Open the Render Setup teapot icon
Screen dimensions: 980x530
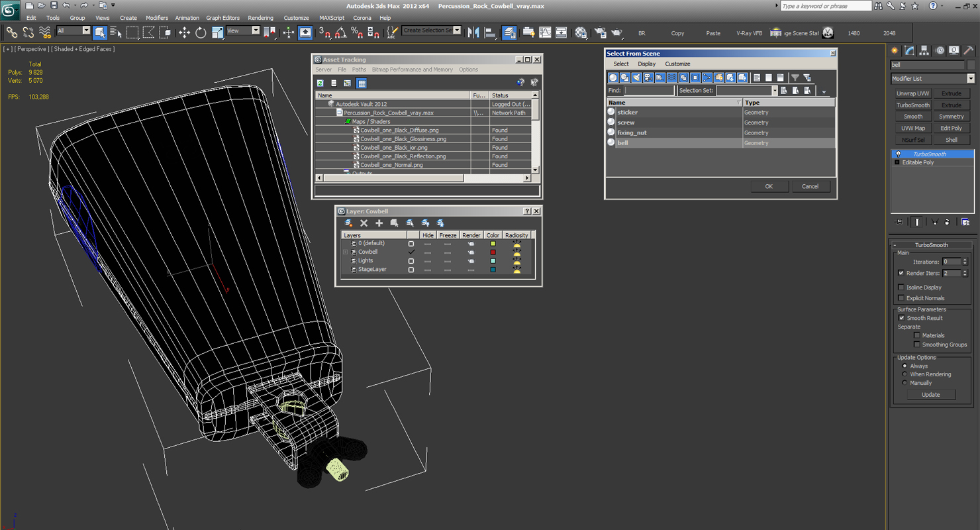[601, 32]
